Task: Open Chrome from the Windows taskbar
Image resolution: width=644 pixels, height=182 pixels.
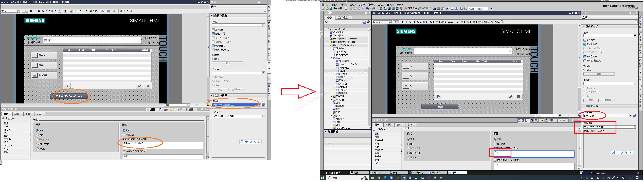Action: point(379,178)
